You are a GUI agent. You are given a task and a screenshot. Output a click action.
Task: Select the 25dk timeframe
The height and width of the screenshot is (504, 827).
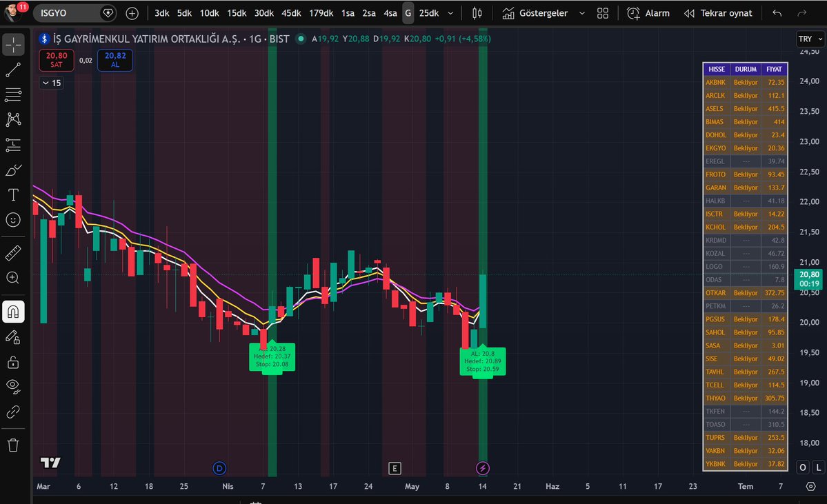point(429,13)
